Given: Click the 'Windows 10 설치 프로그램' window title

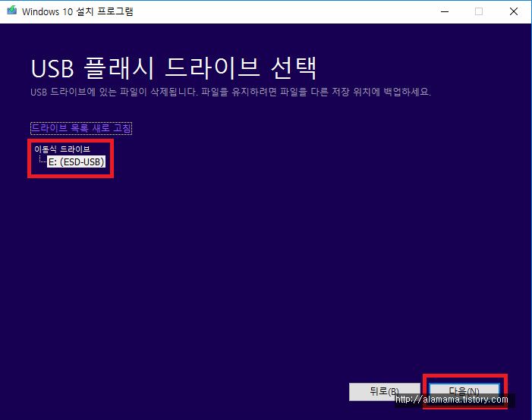Looking at the screenshot, I should pos(77,11).
